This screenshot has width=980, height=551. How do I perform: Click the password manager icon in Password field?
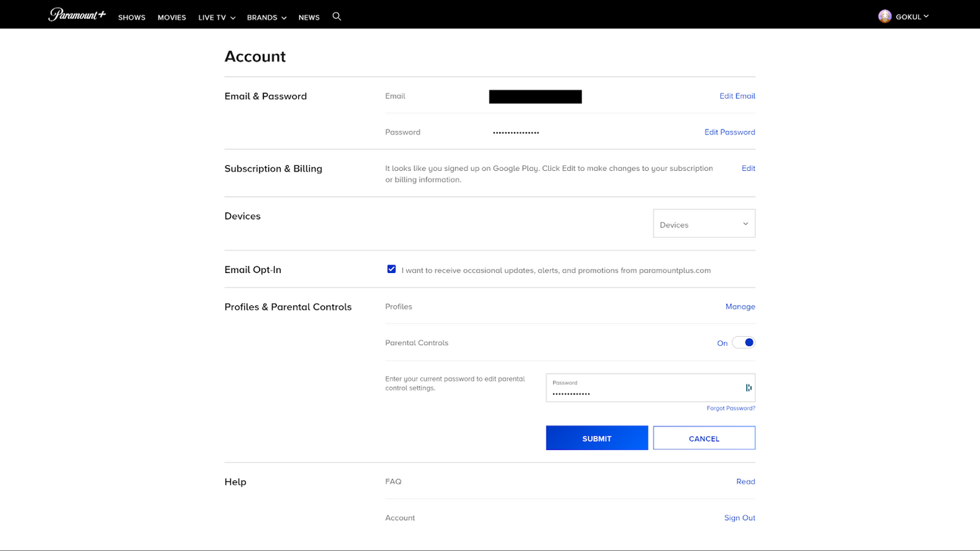pyautogui.click(x=748, y=387)
